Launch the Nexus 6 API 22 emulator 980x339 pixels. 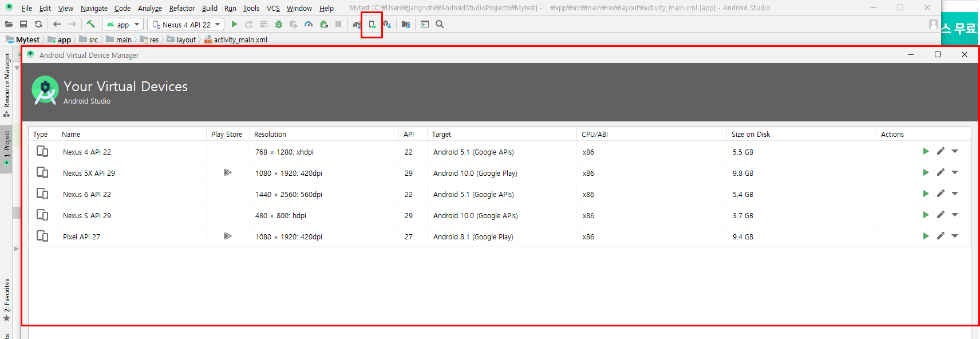coord(926,194)
